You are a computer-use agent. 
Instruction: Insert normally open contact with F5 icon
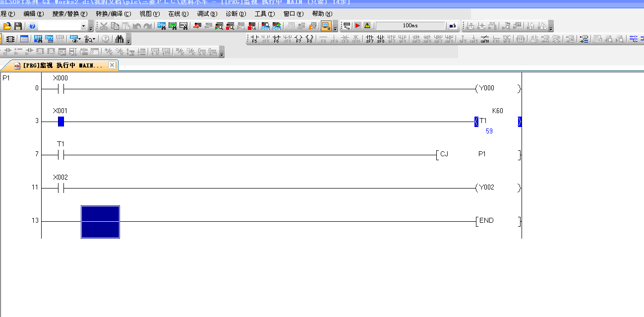pos(254,39)
